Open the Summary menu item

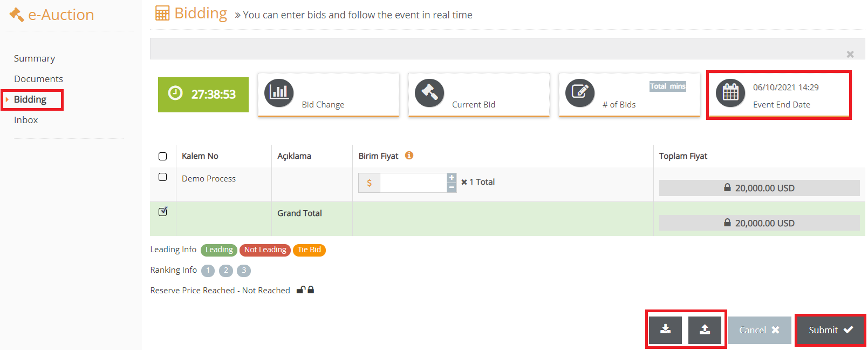tap(35, 58)
